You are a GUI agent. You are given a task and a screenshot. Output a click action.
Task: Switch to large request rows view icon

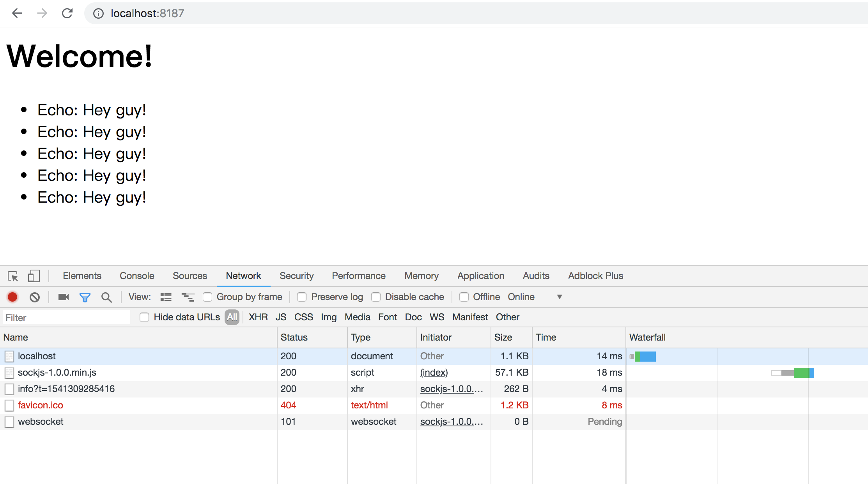[166, 297]
